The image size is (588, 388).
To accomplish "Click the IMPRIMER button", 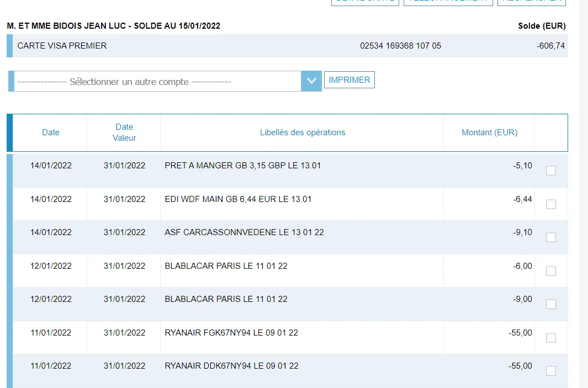I will (349, 80).
